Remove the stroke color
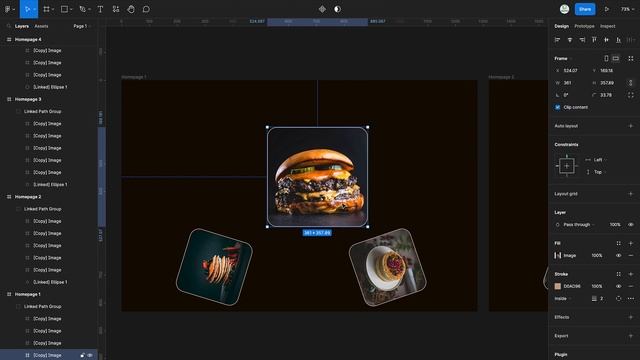Screen dimensions: 640x360 [x=631, y=287]
